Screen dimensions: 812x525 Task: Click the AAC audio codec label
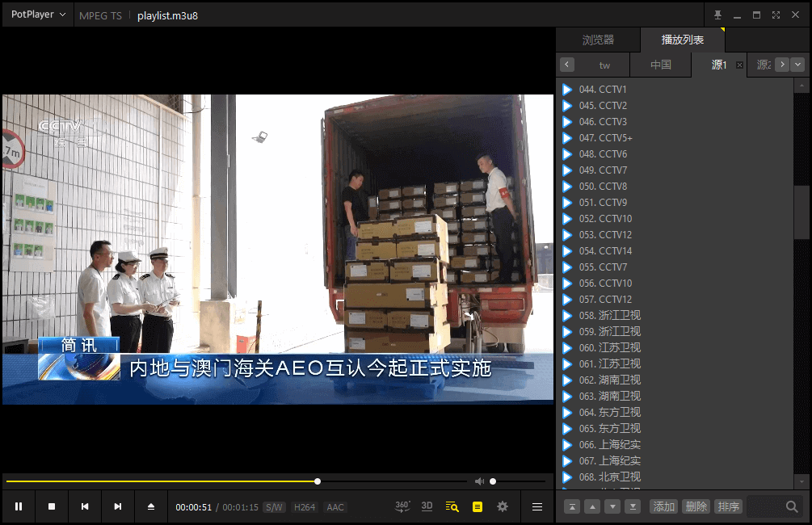[335, 507]
